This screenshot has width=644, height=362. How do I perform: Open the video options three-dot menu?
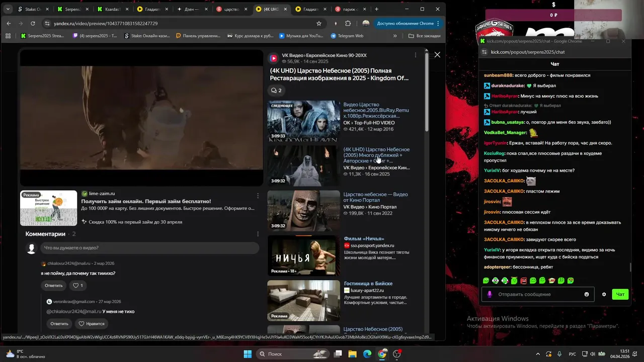(x=415, y=55)
